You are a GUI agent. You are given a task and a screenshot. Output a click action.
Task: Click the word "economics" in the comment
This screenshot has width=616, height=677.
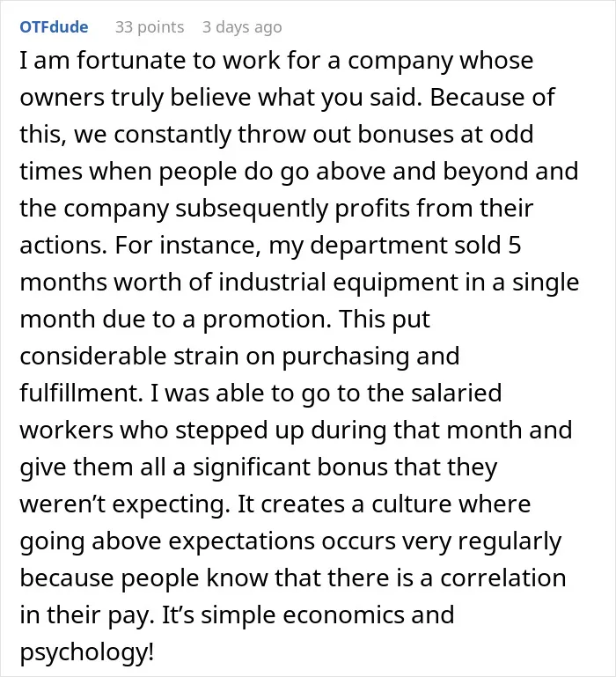343,615
